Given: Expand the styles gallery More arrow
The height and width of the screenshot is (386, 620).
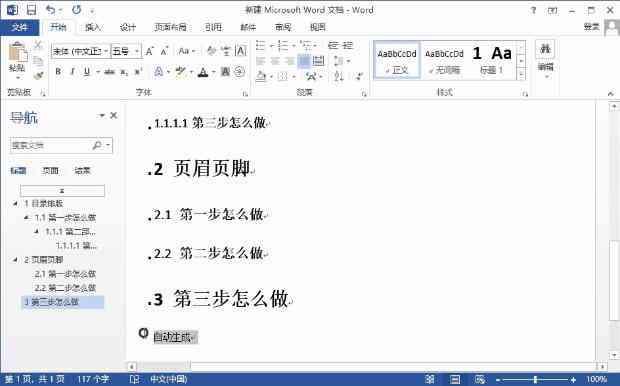Looking at the screenshot, I should tap(521, 74).
